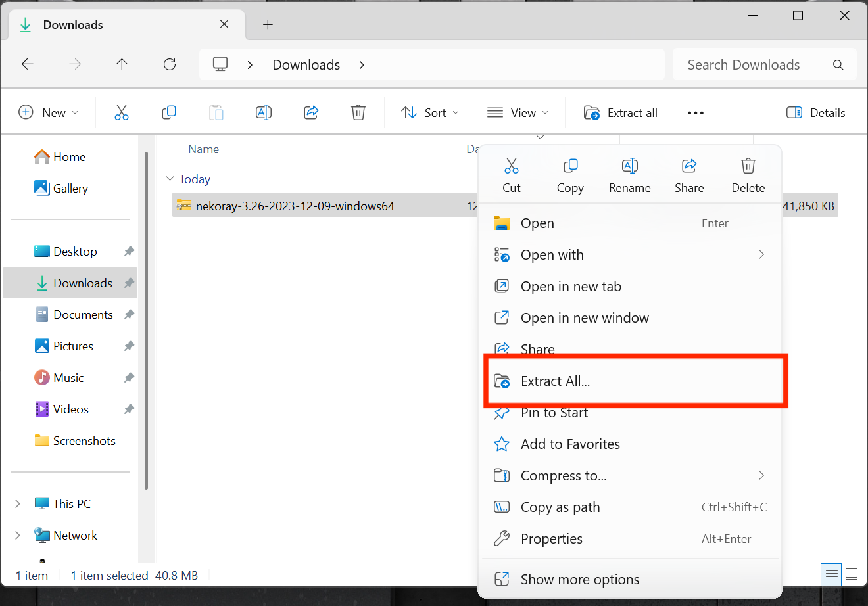Select Extract All... from context menu
Viewport: 868px width, 606px height.
coord(555,381)
